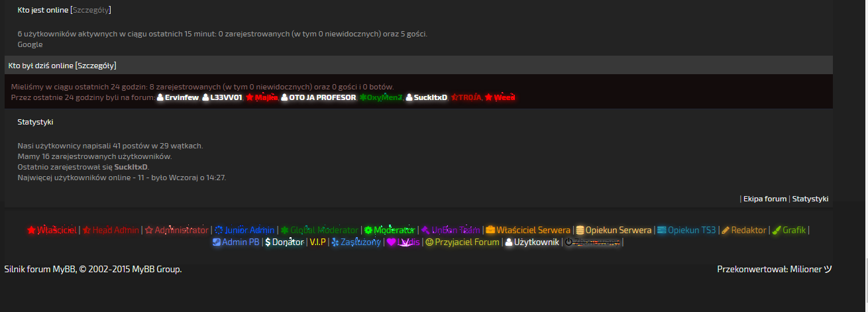The image size is (868, 312).
Task: Click the Właściciel Serwera briefcase icon
Action: [x=490, y=230]
